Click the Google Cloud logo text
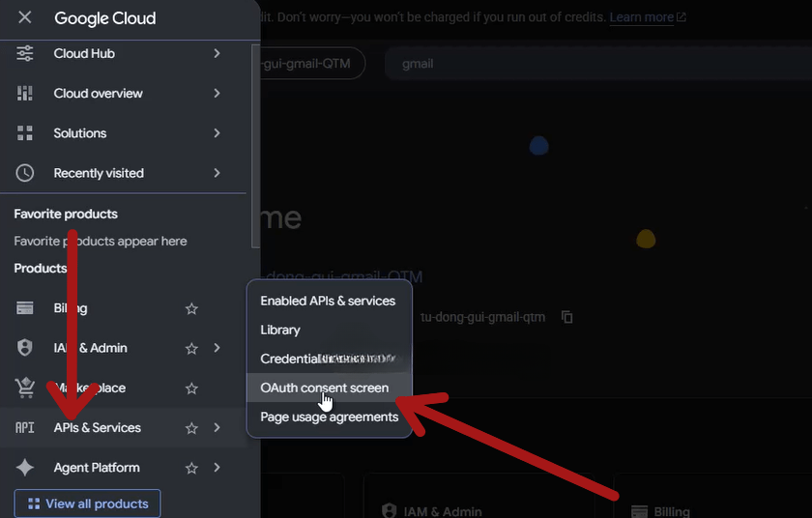 (x=105, y=18)
